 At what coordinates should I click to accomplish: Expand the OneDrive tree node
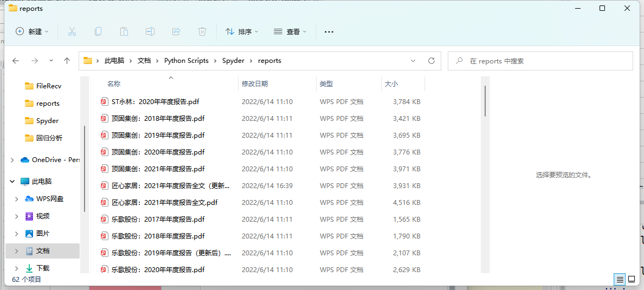(12, 160)
